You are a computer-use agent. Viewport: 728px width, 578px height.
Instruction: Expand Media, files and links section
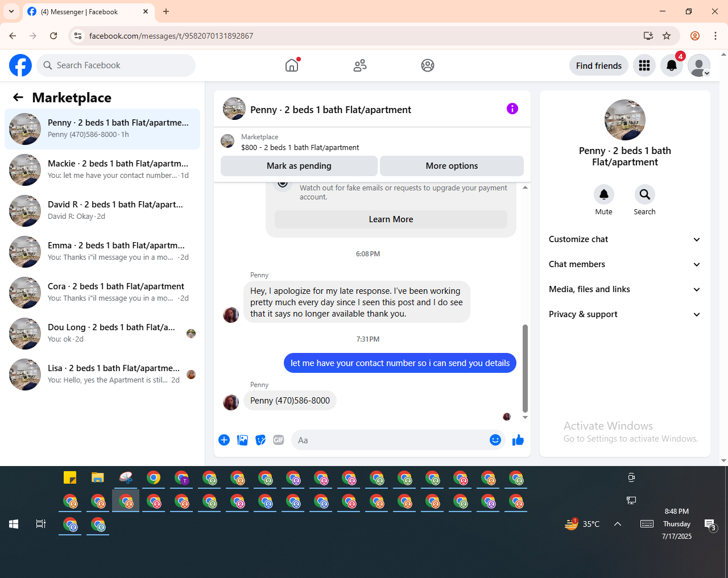[x=625, y=289]
